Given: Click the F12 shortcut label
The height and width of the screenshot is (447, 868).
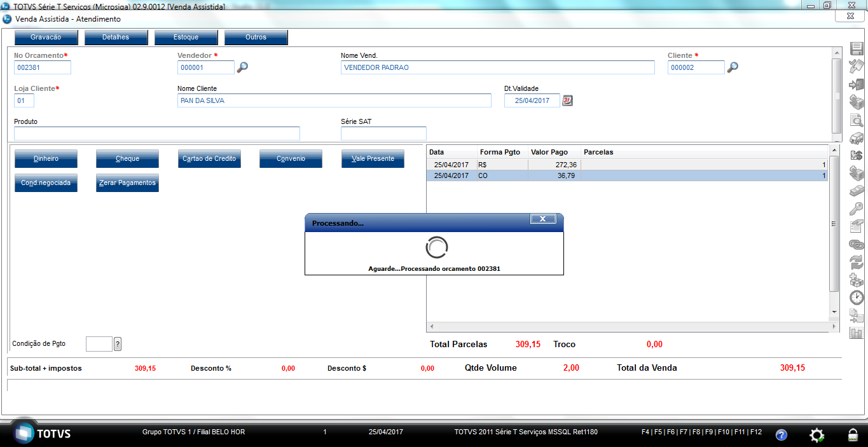Looking at the screenshot, I should point(755,432).
